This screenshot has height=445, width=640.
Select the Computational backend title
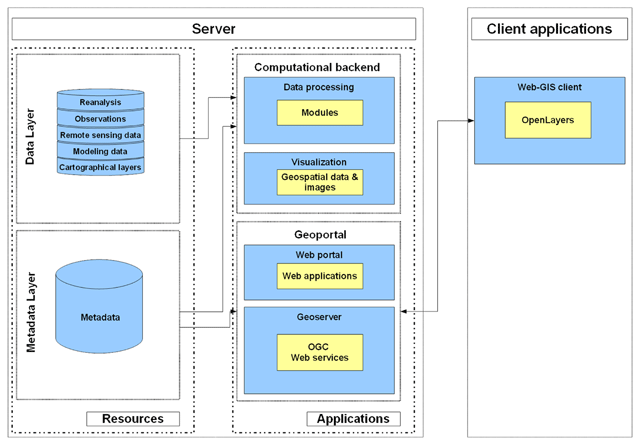pyautogui.click(x=317, y=66)
